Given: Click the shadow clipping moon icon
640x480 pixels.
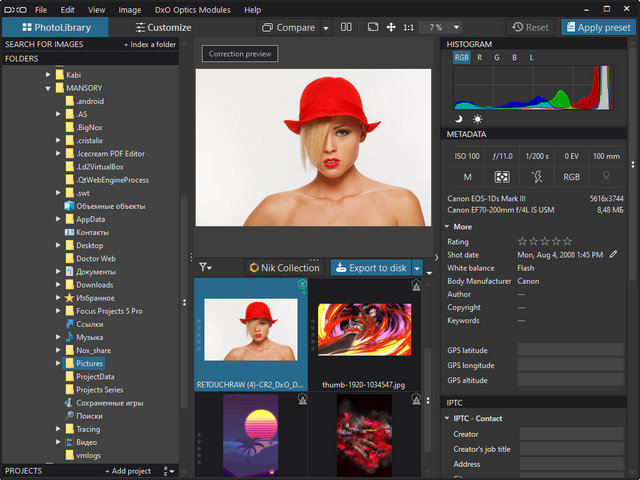Looking at the screenshot, I should [x=459, y=120].
